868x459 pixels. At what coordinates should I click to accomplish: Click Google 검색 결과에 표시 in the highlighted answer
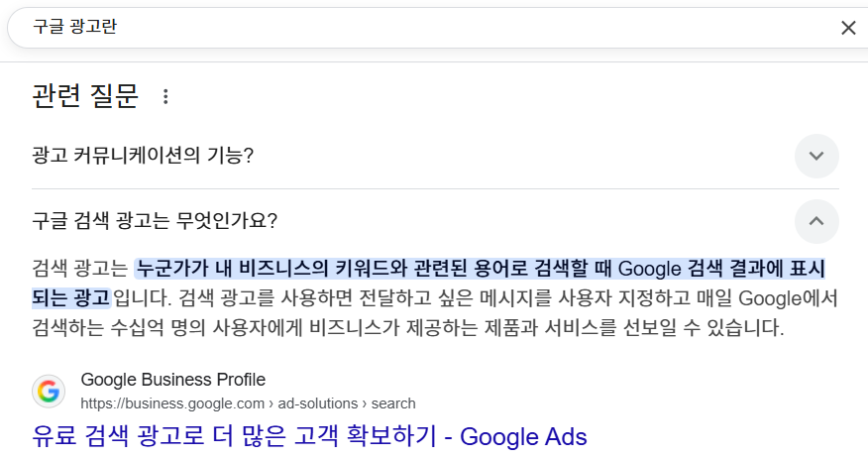pyautogui.click(x=721, y=269)
